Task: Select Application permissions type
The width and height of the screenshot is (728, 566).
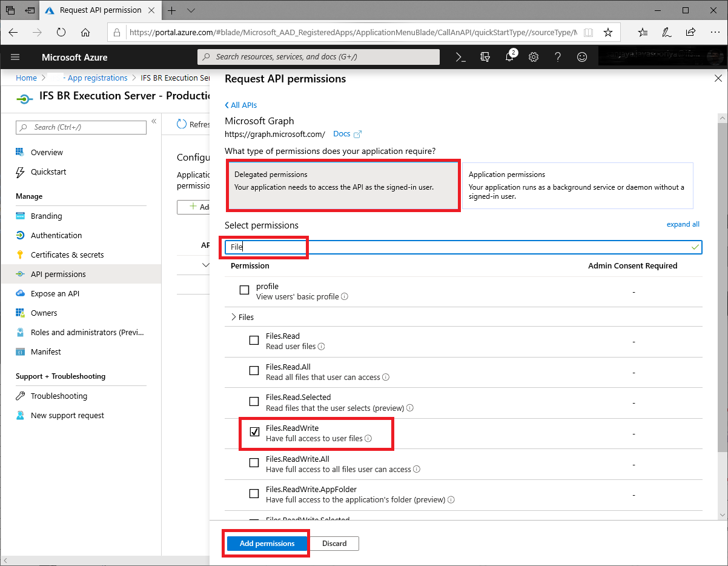Action: coord(577,185)
